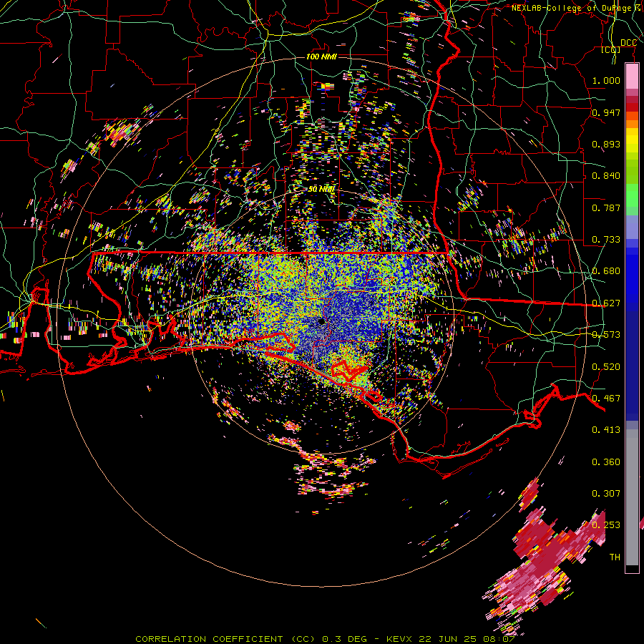Select the 0.680 legend value
644x644 pixels.
pyautogui.click(x=606, y=271)
